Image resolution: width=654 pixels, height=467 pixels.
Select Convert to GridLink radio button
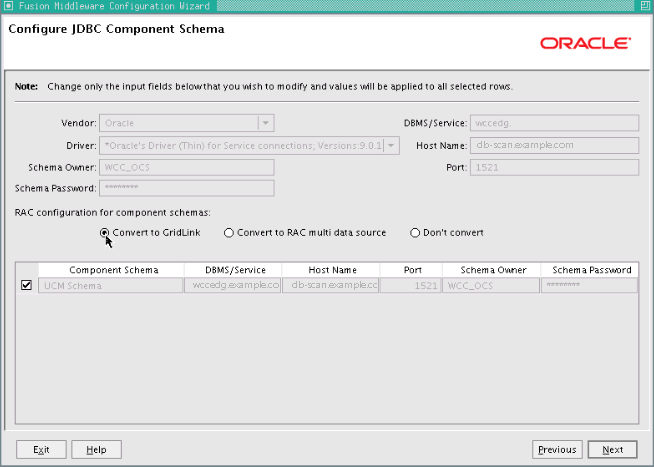(105, 233)
